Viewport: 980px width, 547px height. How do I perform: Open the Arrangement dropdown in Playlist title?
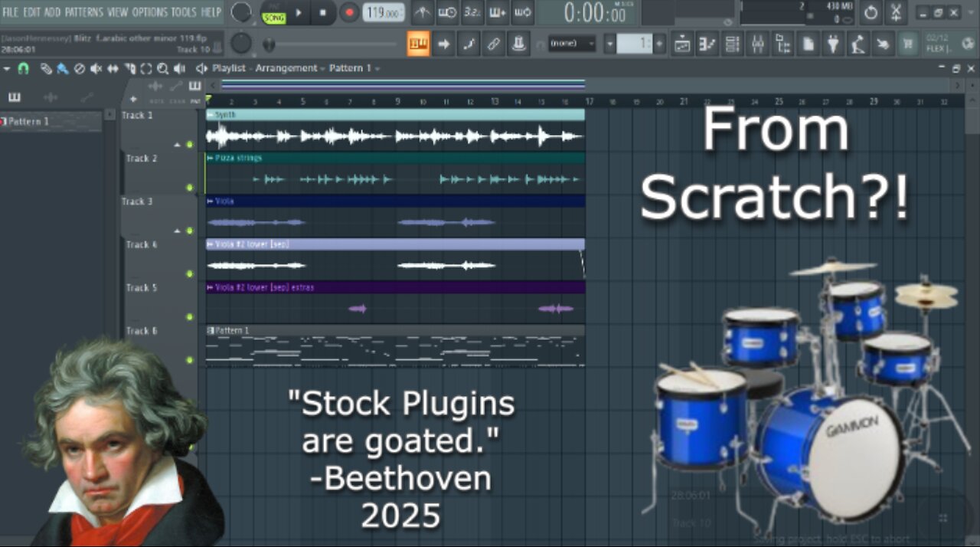pos(290,68)
